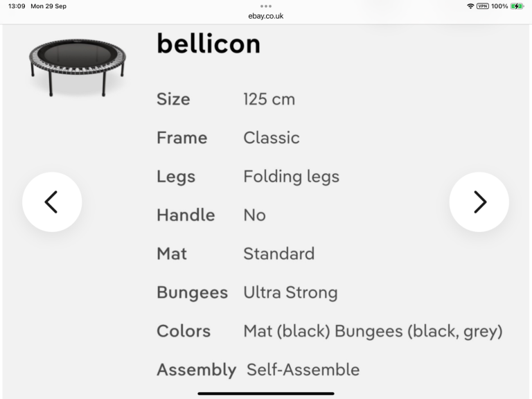The width and height of the screenshot is (532, 399).
Task: Tap the Ultra Strong bungees value
Action: point(290,292)
